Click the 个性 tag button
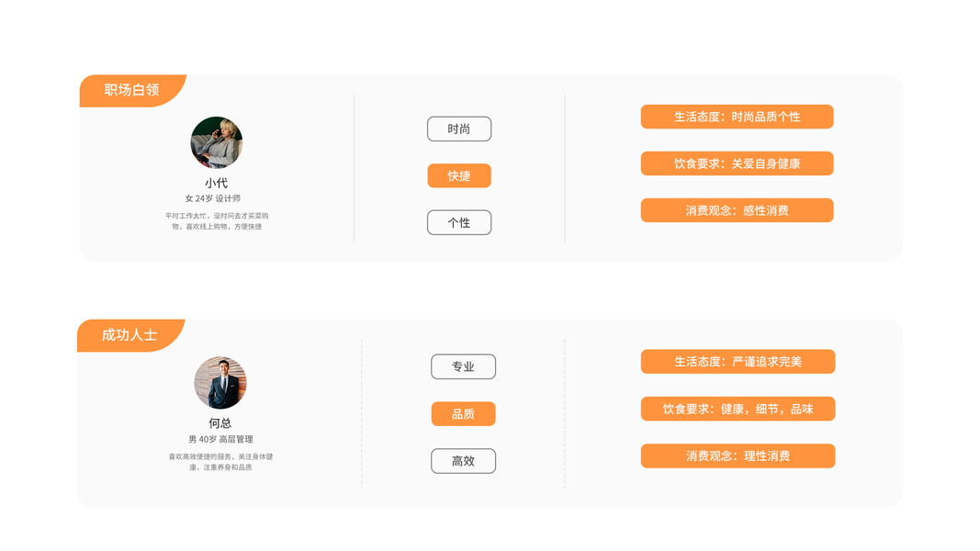Viewport: 980px width, 551px height. (459, 222)
